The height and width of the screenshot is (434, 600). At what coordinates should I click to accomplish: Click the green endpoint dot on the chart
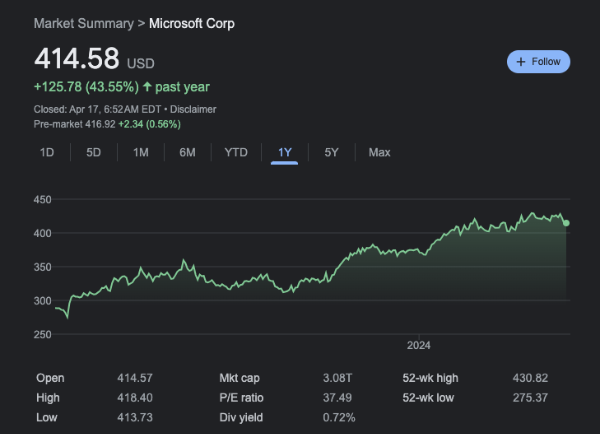(x=566, y=223)
